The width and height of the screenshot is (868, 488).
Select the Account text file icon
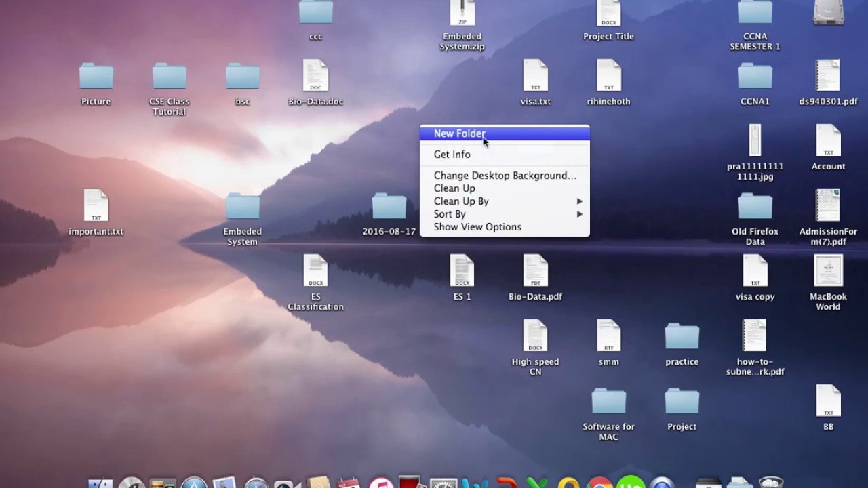pyautogui.click(x=828, y=140)
